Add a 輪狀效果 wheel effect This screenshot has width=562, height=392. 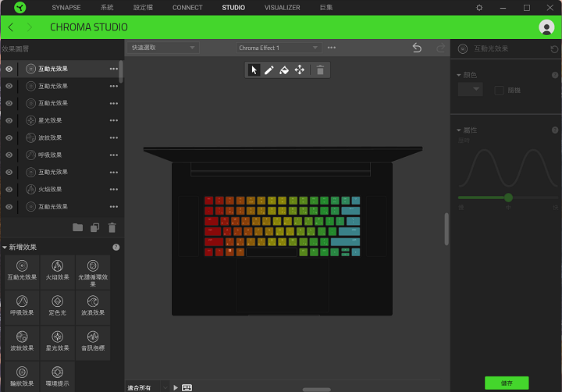point(22,376)
